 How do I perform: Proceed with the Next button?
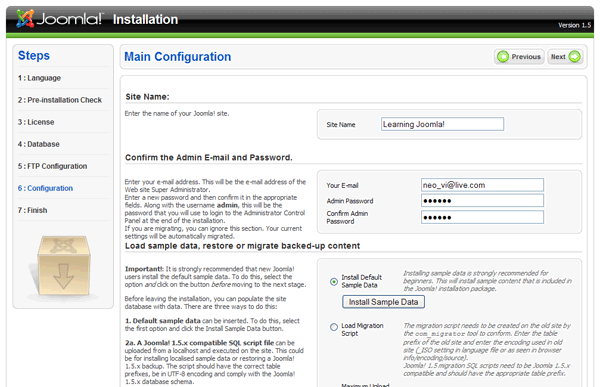[566, 57]
